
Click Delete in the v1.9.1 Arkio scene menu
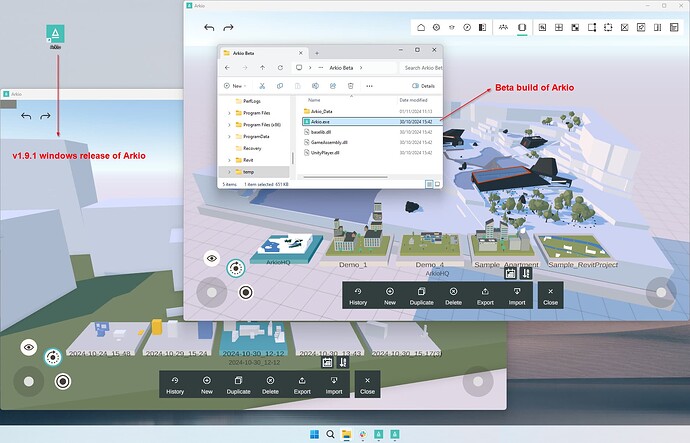(x=270, y=385)
